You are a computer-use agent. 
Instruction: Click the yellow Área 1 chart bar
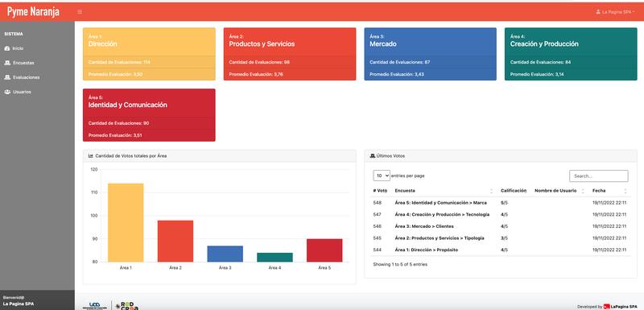coord(126,222)
